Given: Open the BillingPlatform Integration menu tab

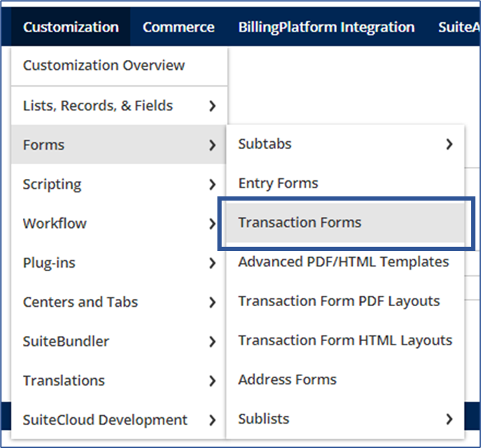Looking at the screenshot, I should click(x=326, y=27).
